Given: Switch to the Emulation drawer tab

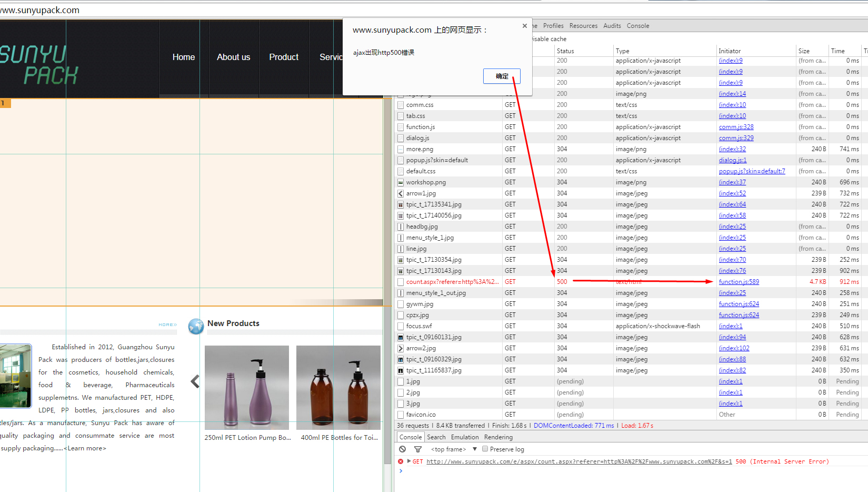Looking at the screenshot, I should coord(464,437).
